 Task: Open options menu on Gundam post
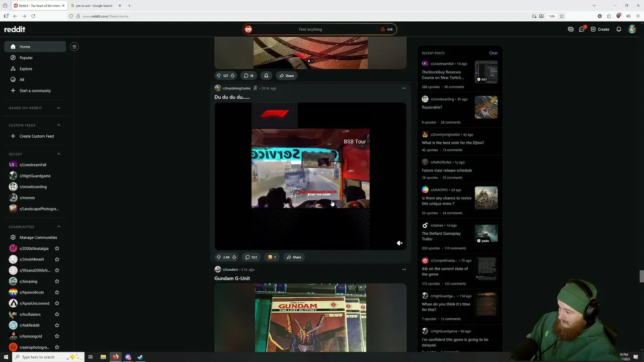click(x=404, y=269)
